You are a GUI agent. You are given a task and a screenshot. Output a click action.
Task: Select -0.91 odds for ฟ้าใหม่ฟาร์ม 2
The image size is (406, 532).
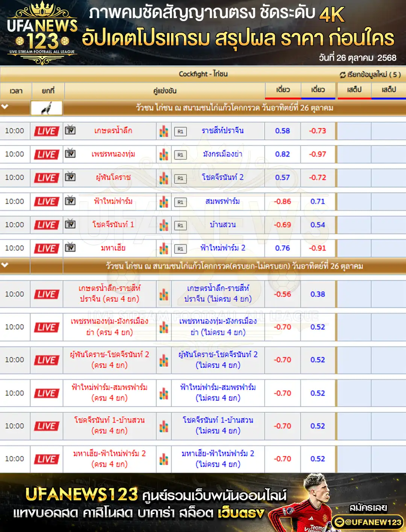317,248
